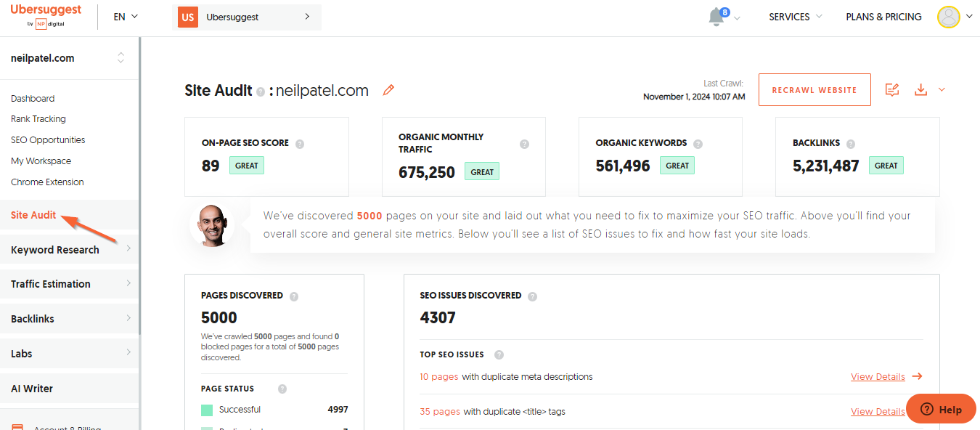Open the EN language dropdown
Viewport: 980px width, 430px height.
(126, 16)
